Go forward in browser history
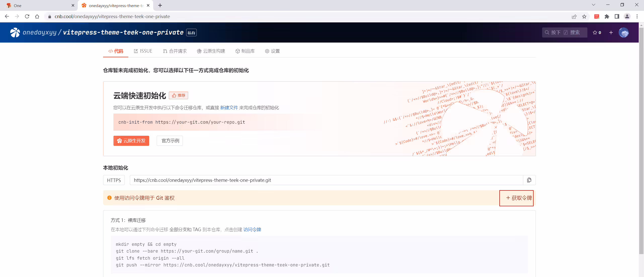The width and height of the screenshot is (644, 277). click(x=17, y=16)
